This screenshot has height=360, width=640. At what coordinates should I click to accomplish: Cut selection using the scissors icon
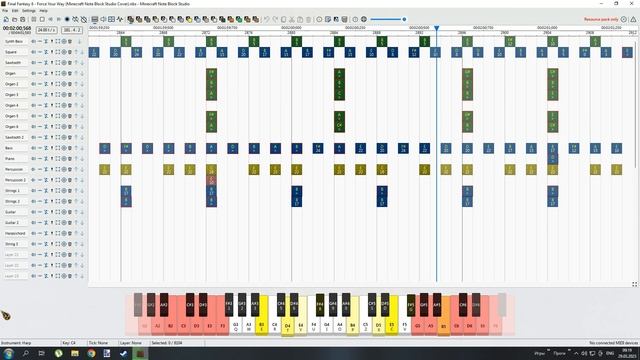point(292,19)
